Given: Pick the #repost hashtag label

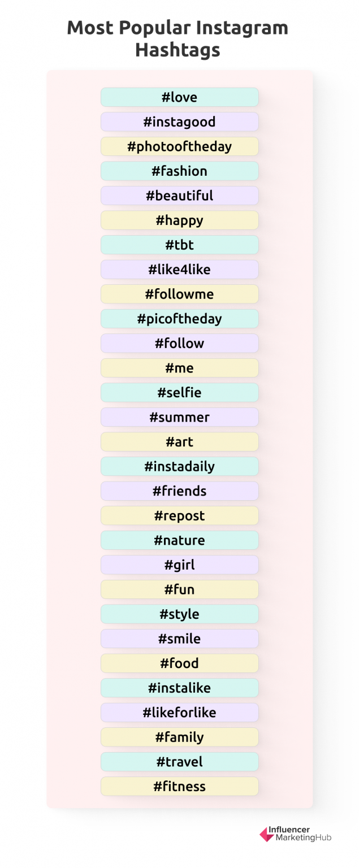Looking at the screenshot, I should 179,515.
